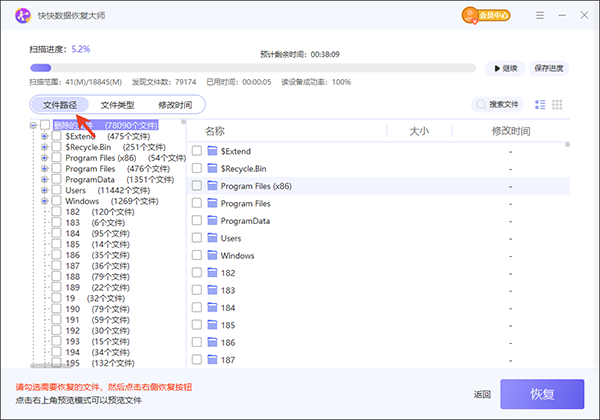Click the 183 folder icon in list
The image size is (600, 420).
click(212, 290)
